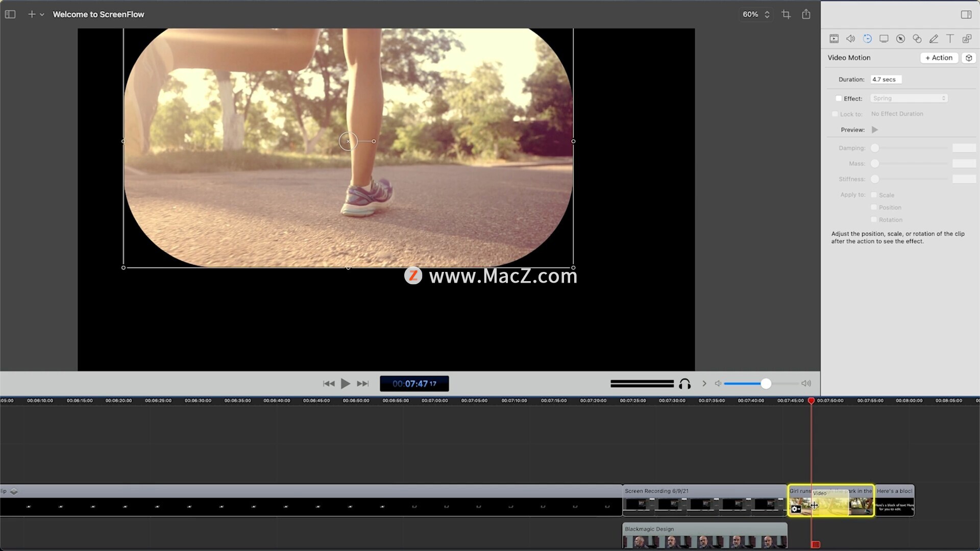Enable the Effect checkbox
Viewport: 980px width, 551px height.
point(839,98)
